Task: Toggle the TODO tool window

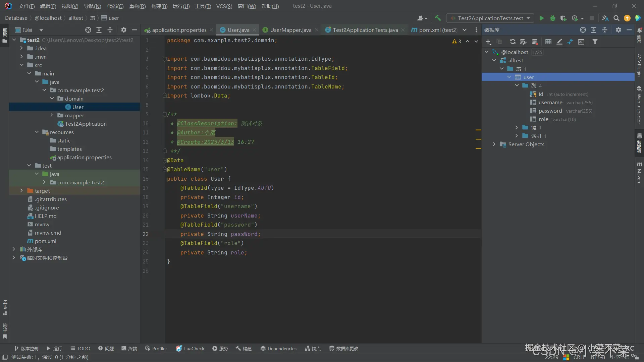Action: (x=80, y=349)
